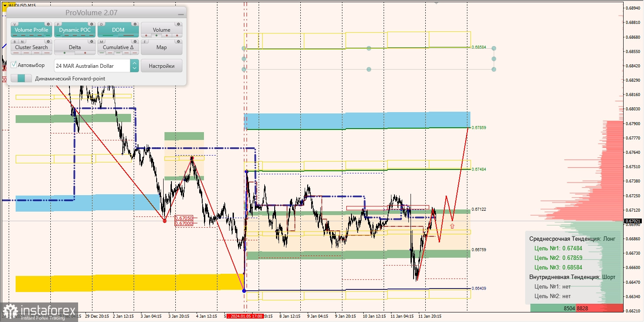The image size is (644, 322).
Task: Click the green 8504 volume value
Action: (569, 308)
